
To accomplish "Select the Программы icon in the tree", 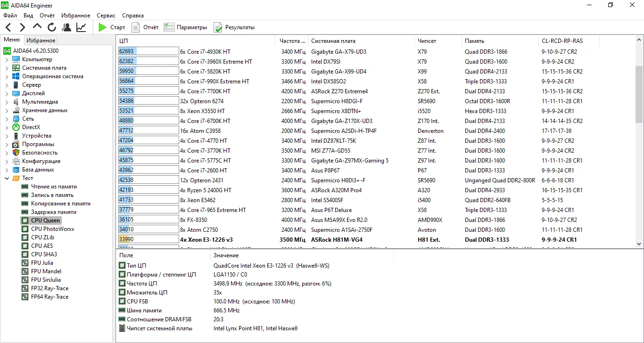I will tap(16, 144).
